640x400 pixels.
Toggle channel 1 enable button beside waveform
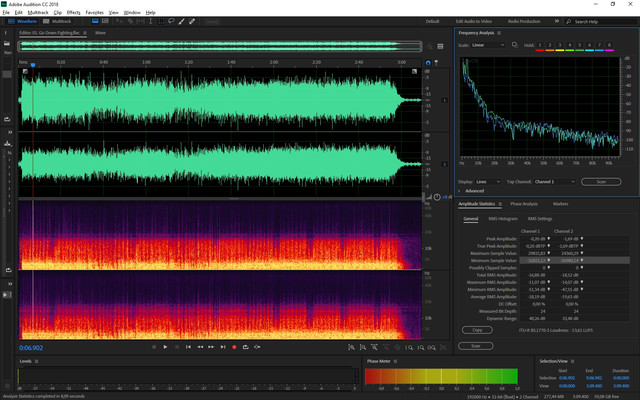pyautogui.click(x=444, y=100)
